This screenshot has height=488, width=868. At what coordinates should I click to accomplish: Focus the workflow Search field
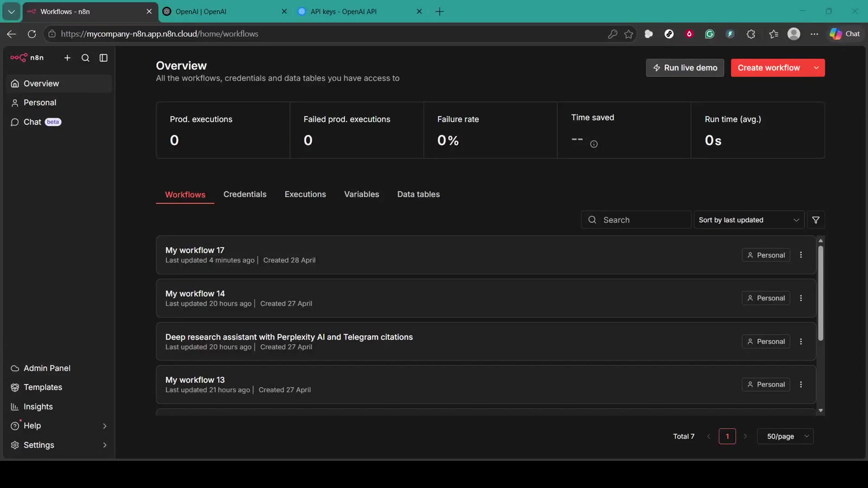[x=636, y=220]
